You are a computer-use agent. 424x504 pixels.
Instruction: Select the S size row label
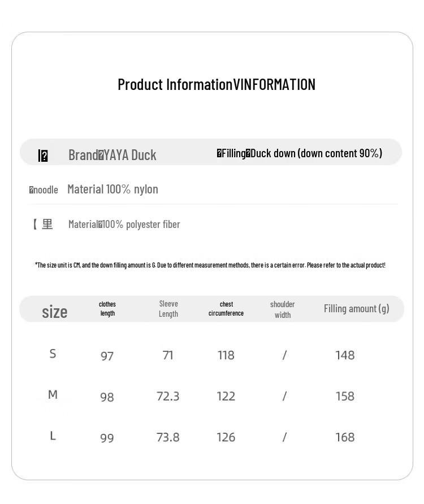pyautogui.click(x=53, y=354)
